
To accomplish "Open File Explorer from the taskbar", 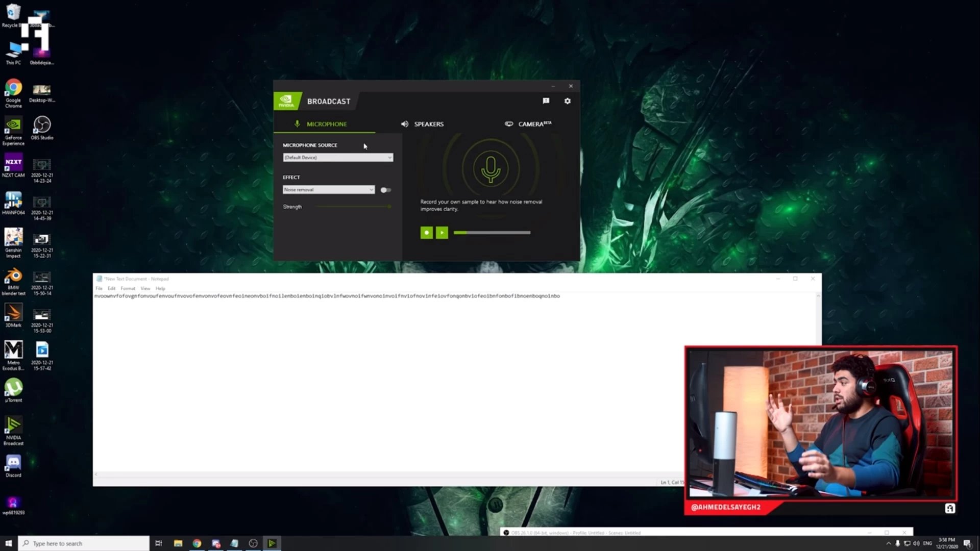I will pyautogui.click(x=178, y=543).
